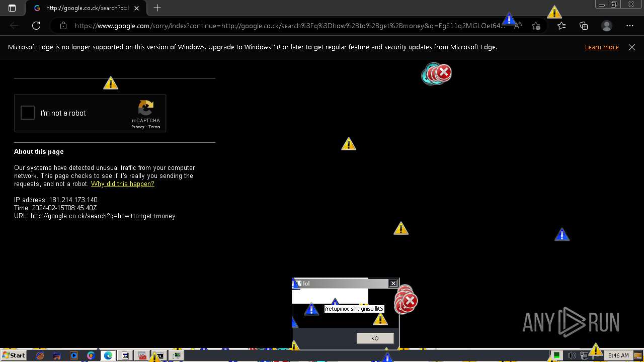Follow the 'Why did this happen?' link
Screen dimensions: 644x362
tap(122, 184)
